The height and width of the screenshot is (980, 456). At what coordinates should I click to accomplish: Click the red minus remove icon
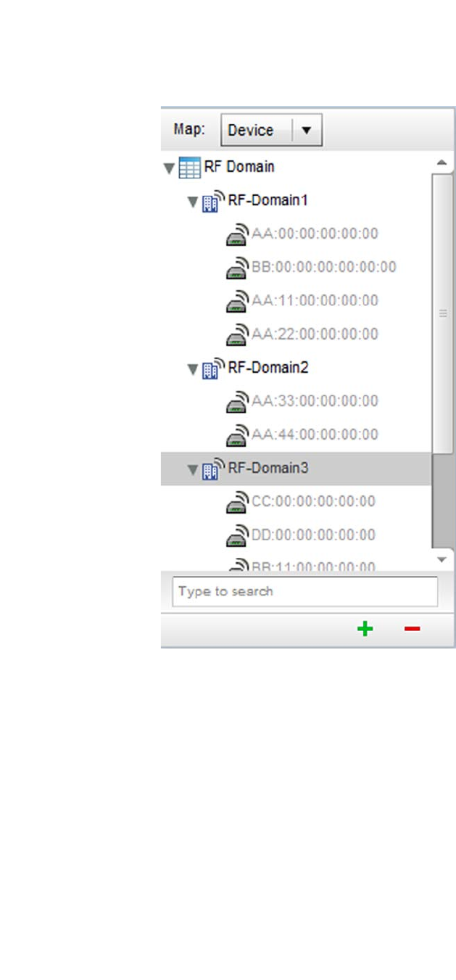[x=412, y=629]
